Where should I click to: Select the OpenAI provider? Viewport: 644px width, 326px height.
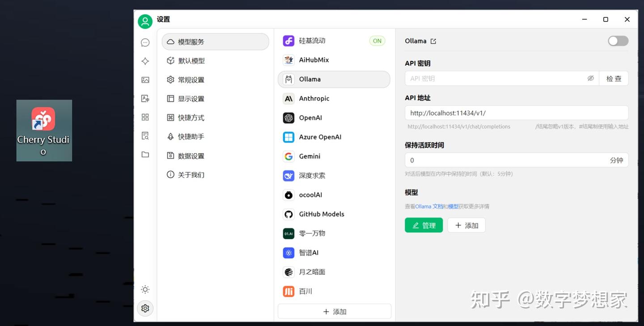point(334,118)
